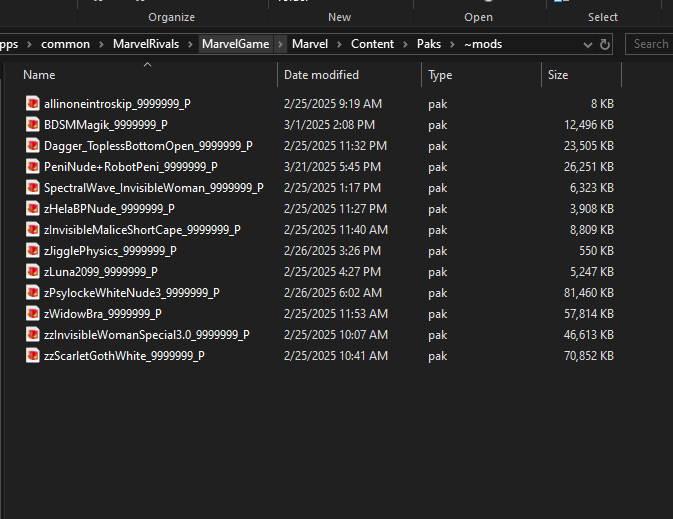Select file BDSMMagik_9999999_P

tap(106, 125)
